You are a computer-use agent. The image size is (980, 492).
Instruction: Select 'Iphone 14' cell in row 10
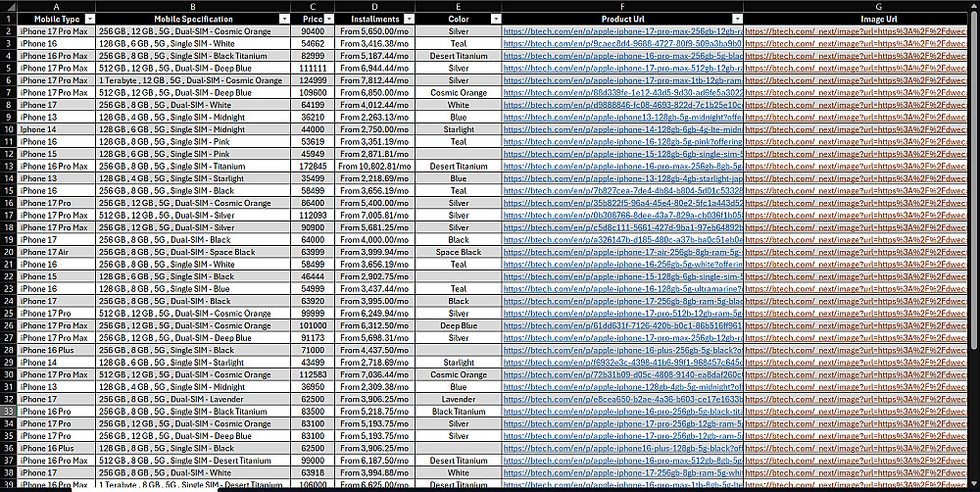pyautogui.click(x=56, y=129)
